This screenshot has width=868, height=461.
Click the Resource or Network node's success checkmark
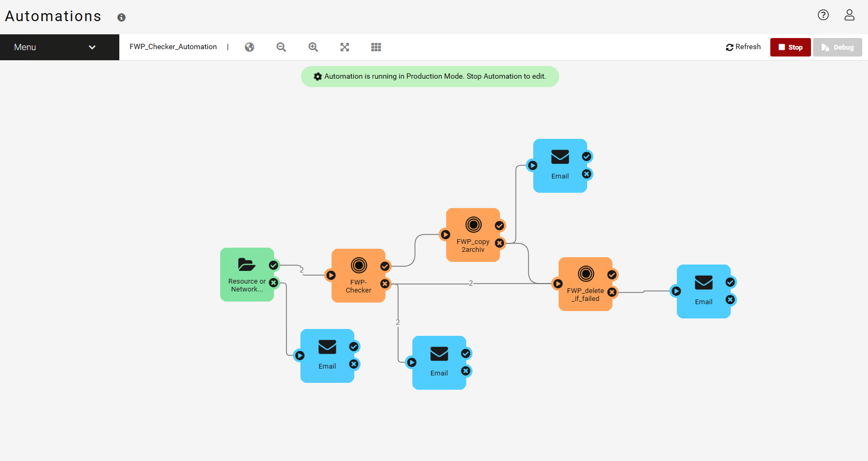click(273, 265)
